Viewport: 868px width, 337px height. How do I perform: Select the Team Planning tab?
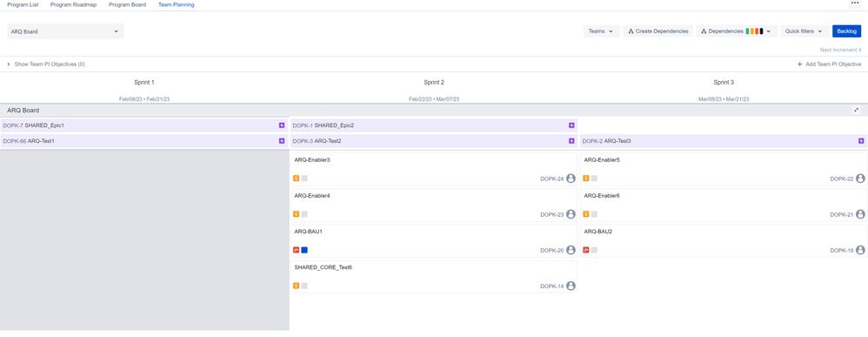pos(176,4)
